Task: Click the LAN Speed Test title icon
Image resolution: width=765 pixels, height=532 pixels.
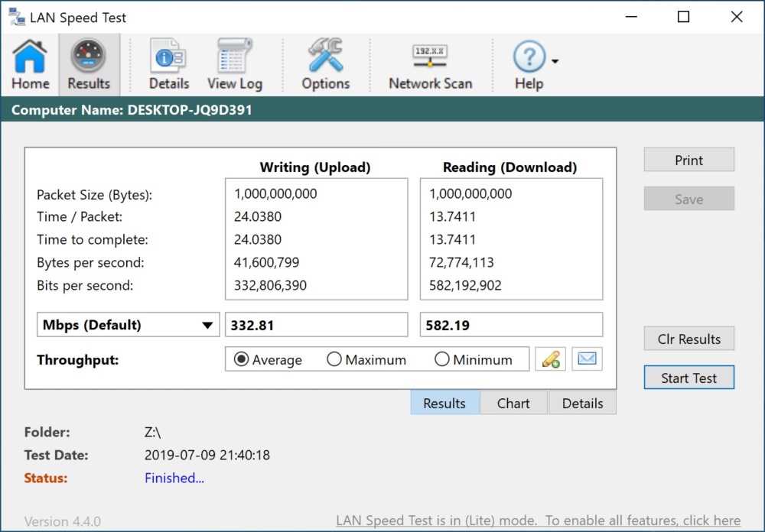Action: pyautogui.click(x=17, y=17)
